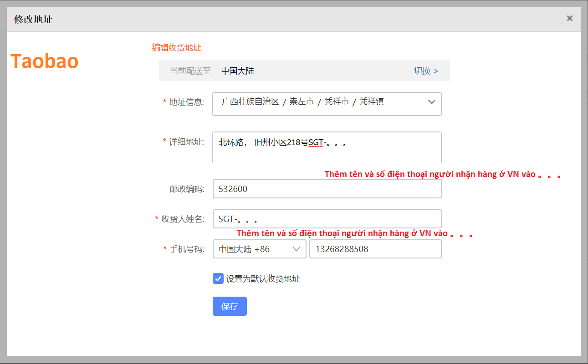Toggle the 设置为默认收货地址 checkbox
Image resolution: width=588 pixels, height=364 pixels.
pos(218,278)
